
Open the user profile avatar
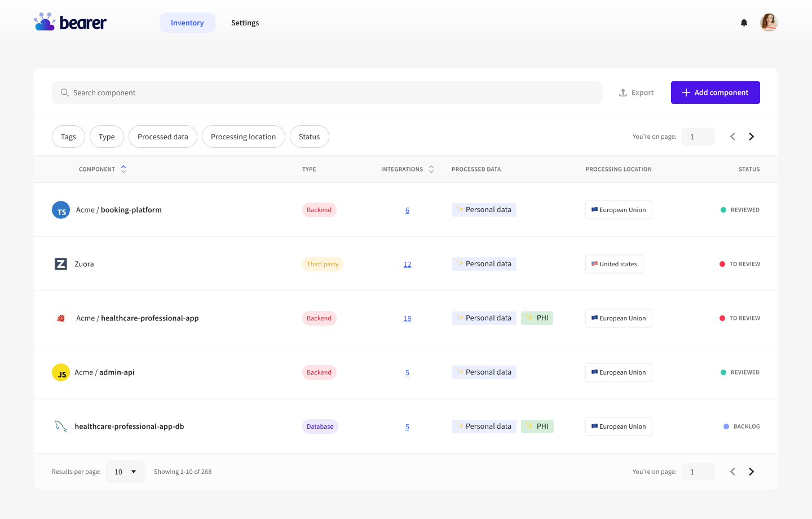coord(769,23)
